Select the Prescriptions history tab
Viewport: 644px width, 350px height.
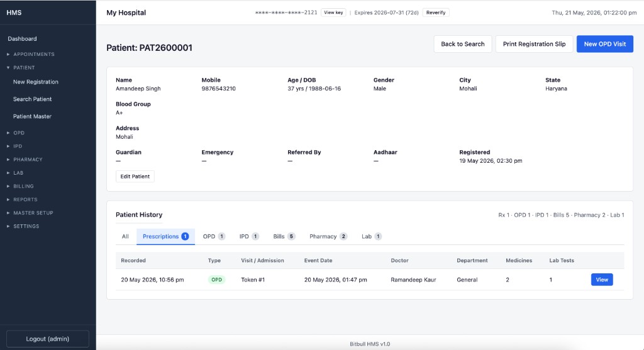pyautogui.click(x=165, y=236)
